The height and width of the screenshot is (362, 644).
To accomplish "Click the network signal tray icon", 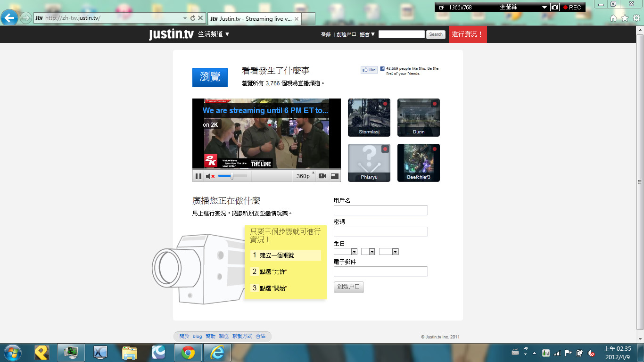I will [557, 353].
